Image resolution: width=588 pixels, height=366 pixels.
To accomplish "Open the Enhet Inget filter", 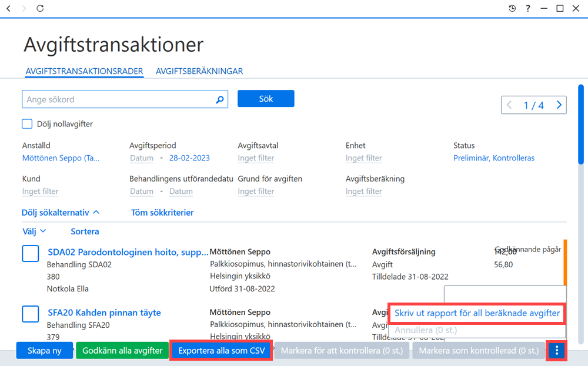I will tap(364, 158).
